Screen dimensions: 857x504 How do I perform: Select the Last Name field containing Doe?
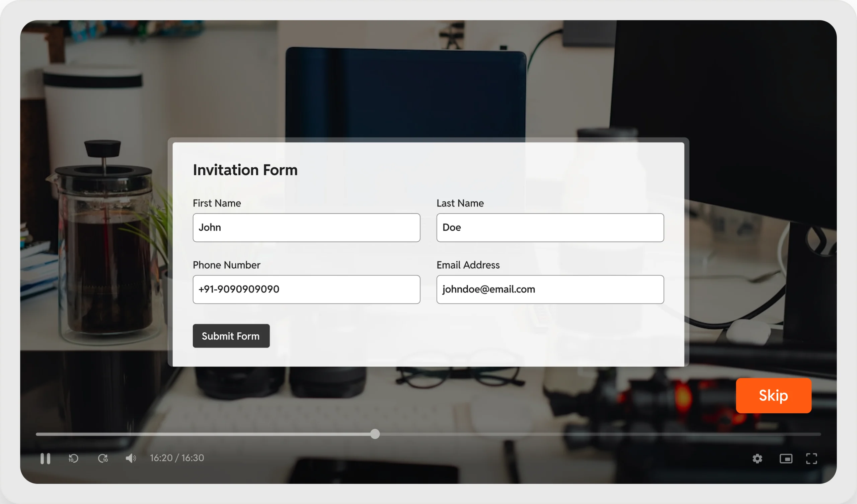pyautogui.click(x=550, y=228)
